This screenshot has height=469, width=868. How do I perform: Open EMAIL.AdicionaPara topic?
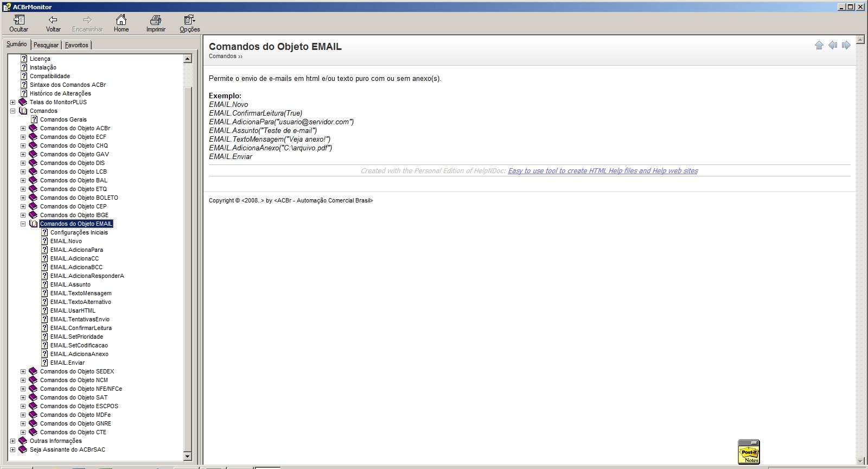coord(76,250)
